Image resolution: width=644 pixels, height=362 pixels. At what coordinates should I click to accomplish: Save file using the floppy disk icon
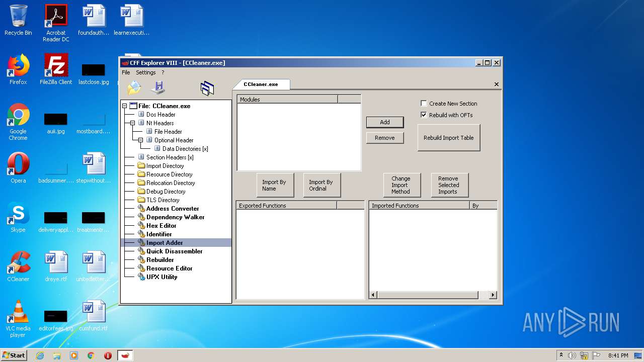click(x=158, y=87)
